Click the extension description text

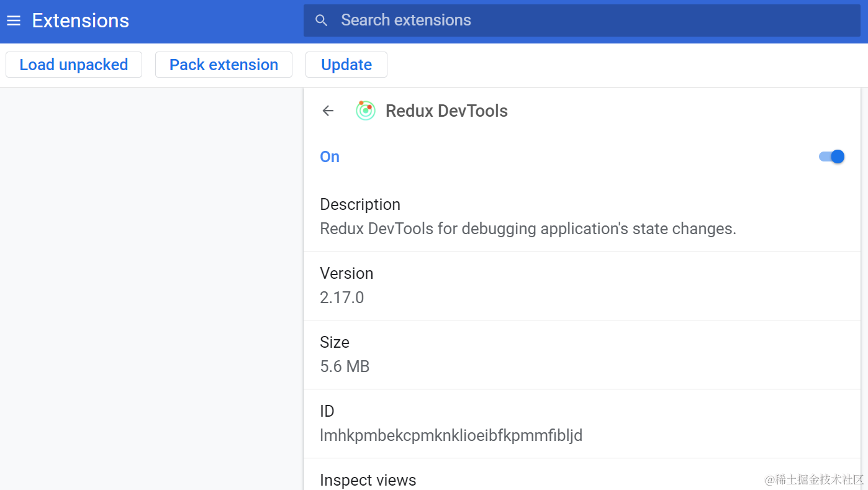point(528,229)
